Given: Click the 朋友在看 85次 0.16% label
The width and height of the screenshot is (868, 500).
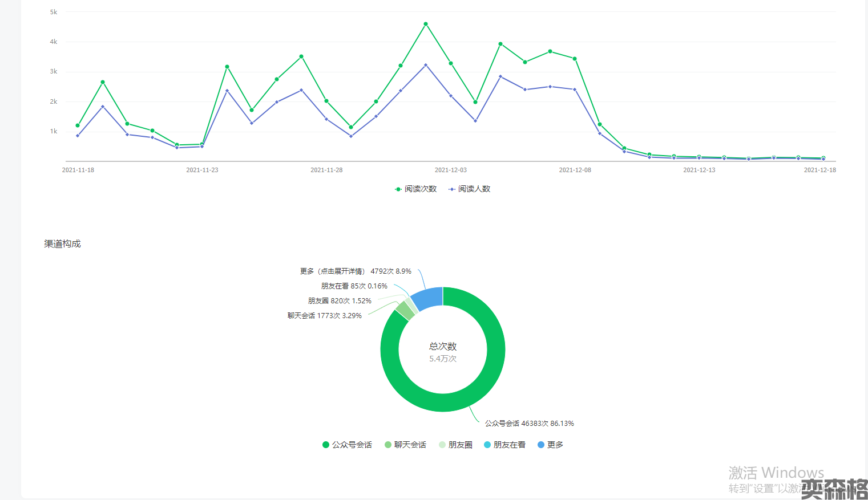Looking at the screenshot, I should 354,286.
